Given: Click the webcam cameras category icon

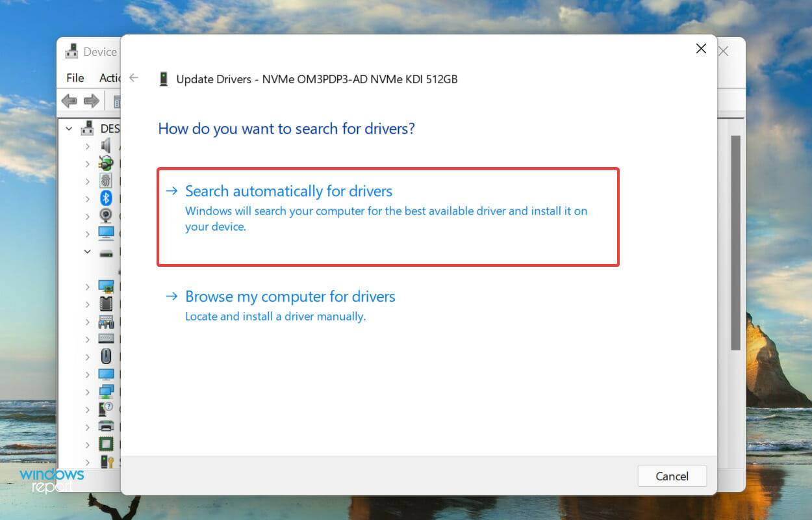Looking at the screenshot, I should point(106,216).
